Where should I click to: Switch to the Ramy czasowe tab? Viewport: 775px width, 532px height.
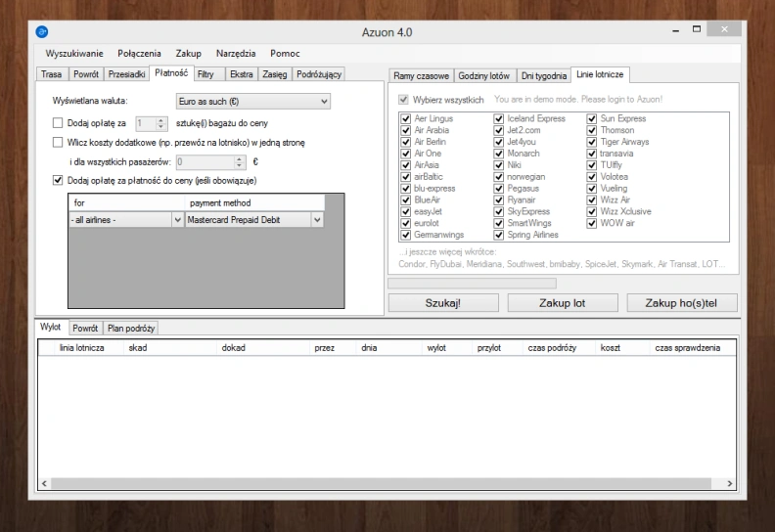point(421,75)
